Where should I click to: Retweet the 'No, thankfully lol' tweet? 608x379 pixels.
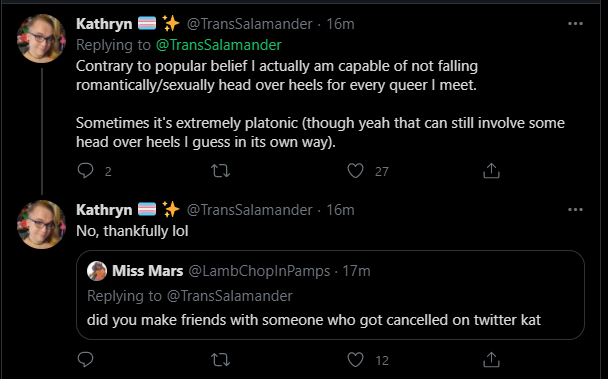[x=220, y=360]
